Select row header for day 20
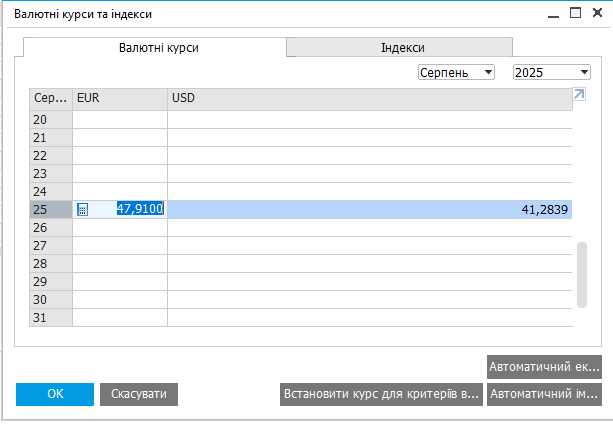The height and width of the screenshot is (424, 613). [x=50, y=120]
